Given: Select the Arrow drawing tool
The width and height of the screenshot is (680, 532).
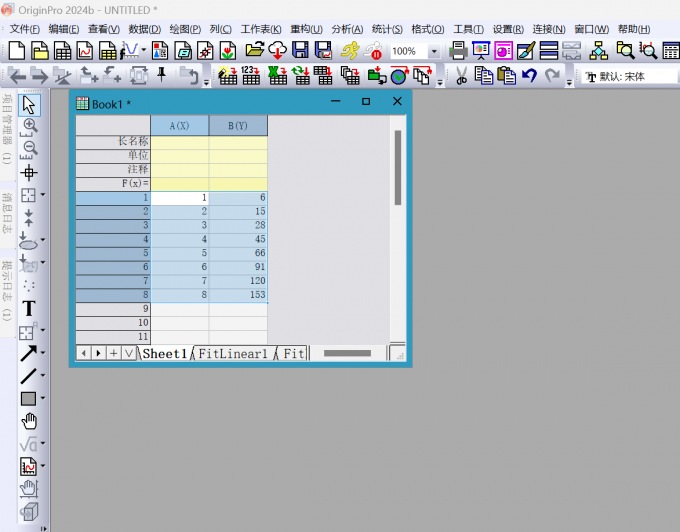Looking at the screenshot, I should (x=29, y=353).
